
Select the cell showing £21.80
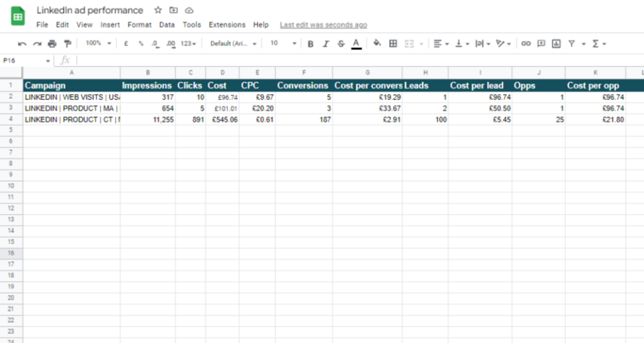pos(595,119)
